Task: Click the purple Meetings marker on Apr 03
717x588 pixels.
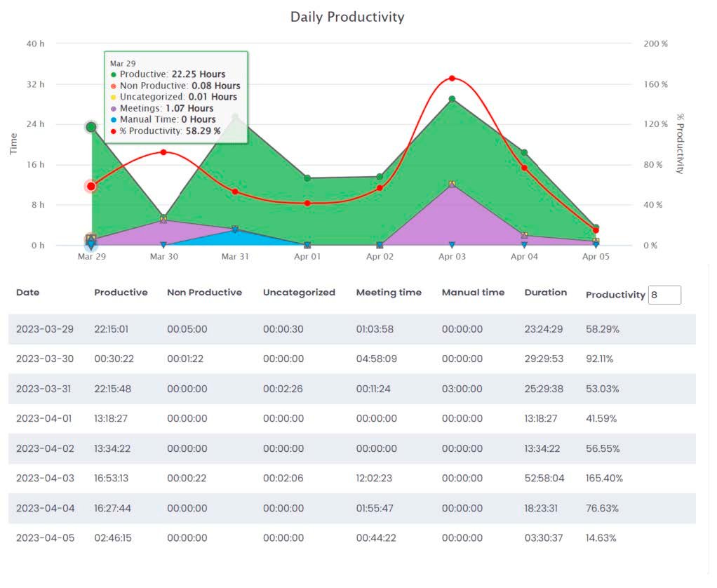Action: click(452, 184)
